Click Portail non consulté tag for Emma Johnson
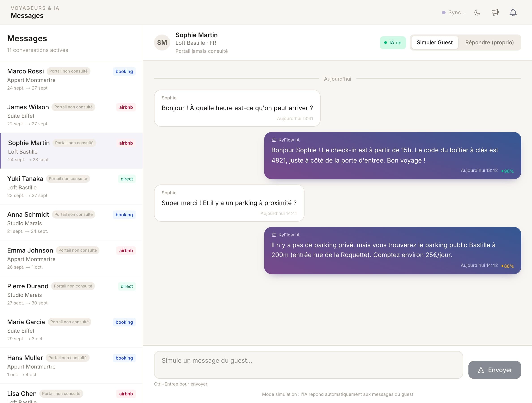The width and height of the screenshot is (532, 403). [x=77, y=250]
